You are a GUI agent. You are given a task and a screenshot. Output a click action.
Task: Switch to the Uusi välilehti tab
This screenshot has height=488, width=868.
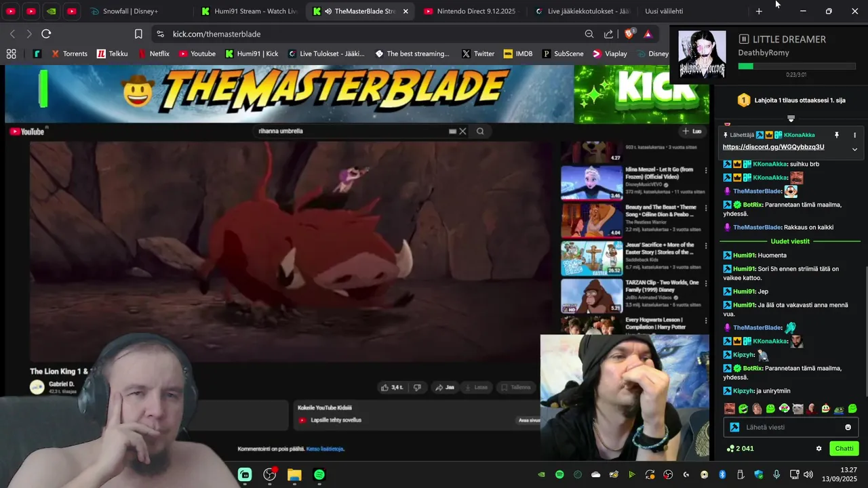coord(665,12)
